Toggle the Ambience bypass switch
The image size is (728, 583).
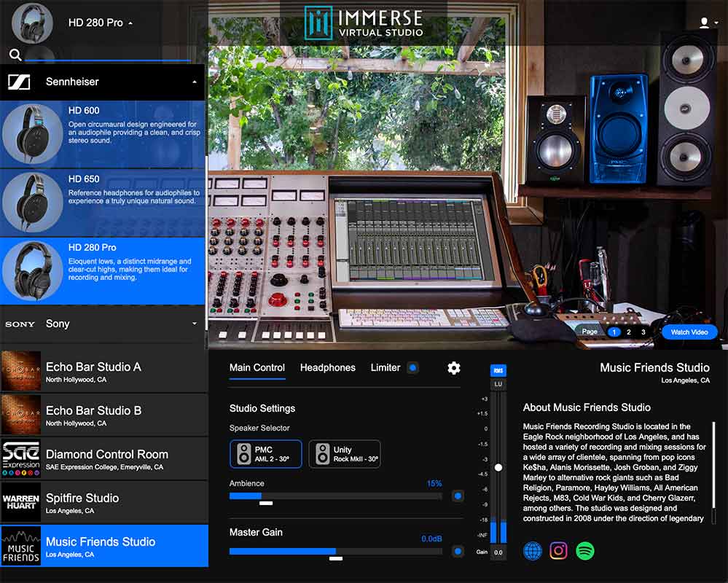click(x=458, y=495)
